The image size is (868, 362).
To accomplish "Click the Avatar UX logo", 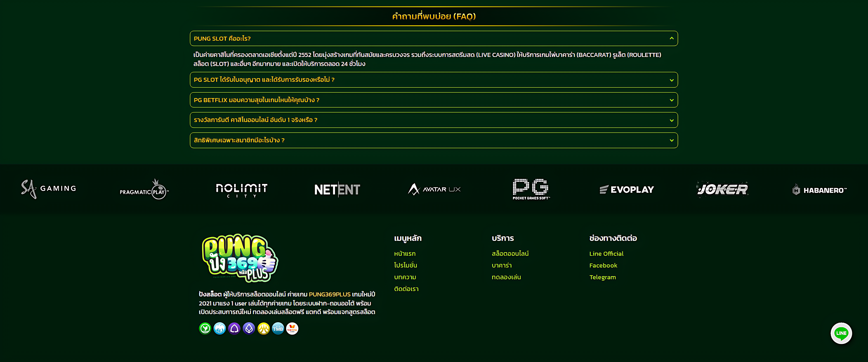I will coord(434,189).
